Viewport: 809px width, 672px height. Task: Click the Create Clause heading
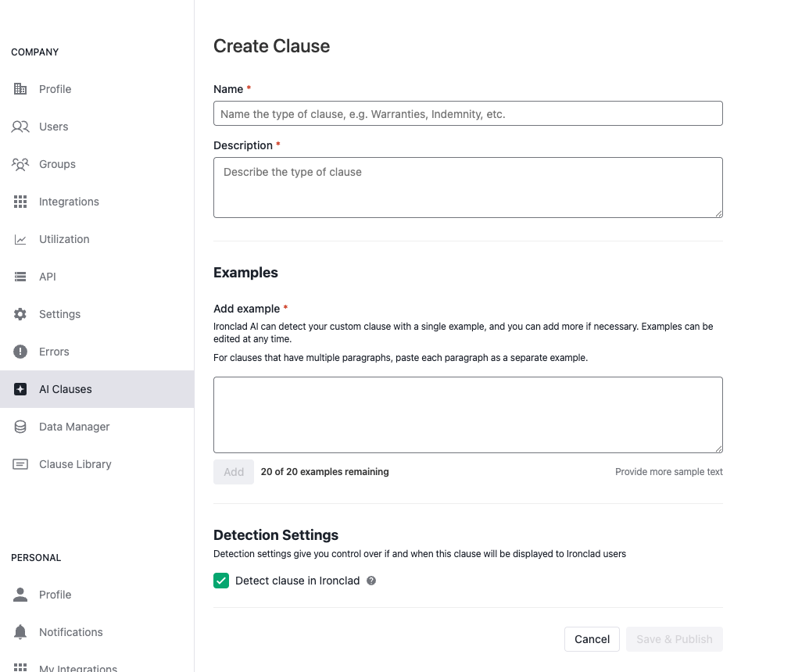pyautogui.click(x=271, y=46)
